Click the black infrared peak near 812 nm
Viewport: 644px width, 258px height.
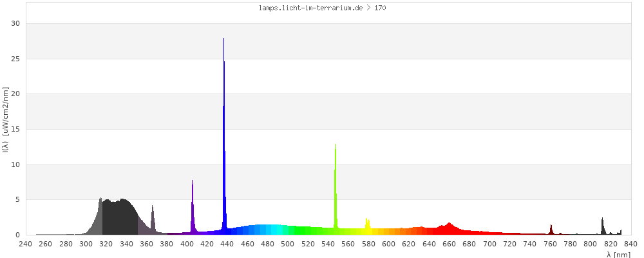[603, 226]
